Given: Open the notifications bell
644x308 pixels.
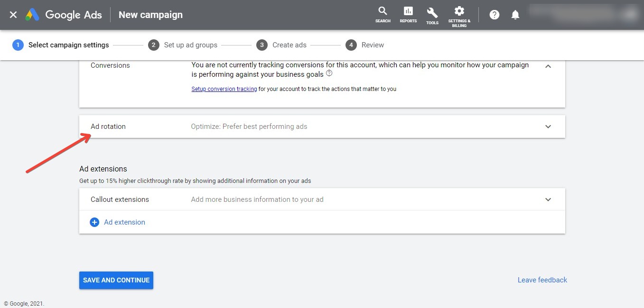Looking at the screenshot, I should [x=515, y=15].
